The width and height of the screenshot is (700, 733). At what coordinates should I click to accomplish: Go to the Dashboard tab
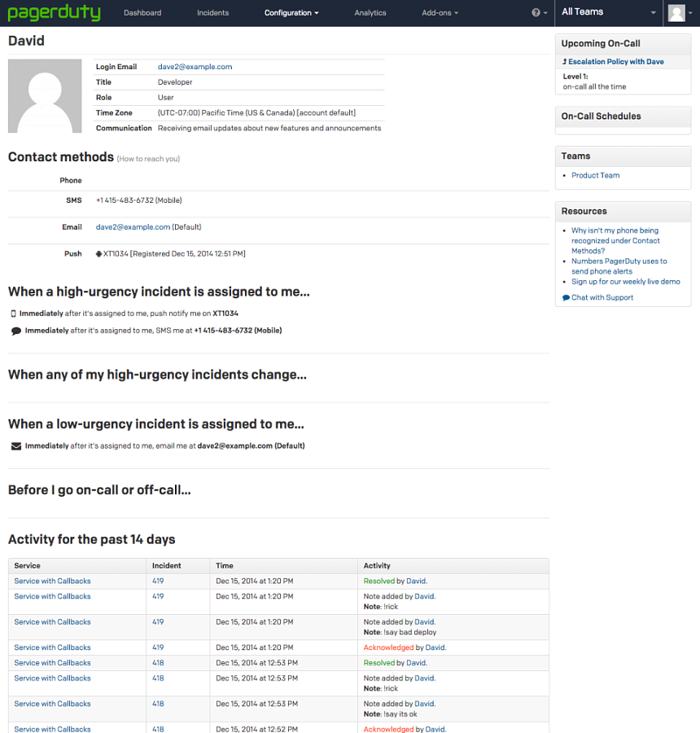click(x=142, y=12)
